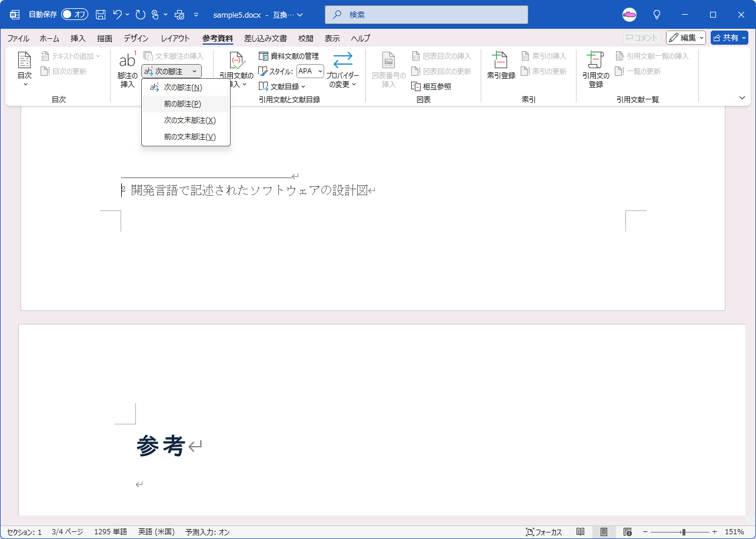Screen dimensions: 756x539
Task: Open the 編集 editing mode dropdown
Action: (x=686, y=38)
